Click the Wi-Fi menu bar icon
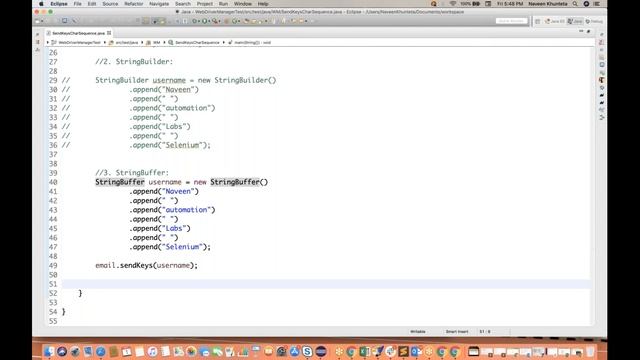 (453, 4)
